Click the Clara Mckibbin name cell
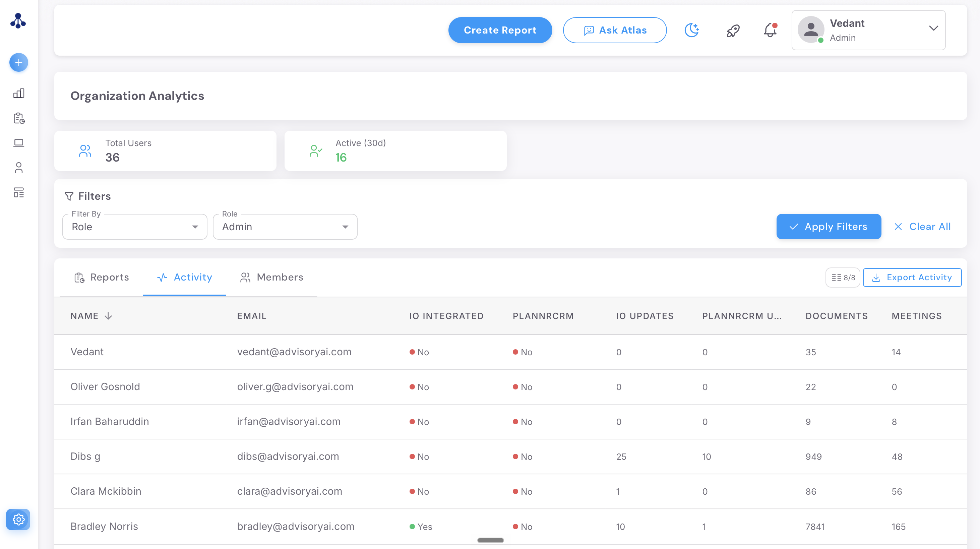 106,492
